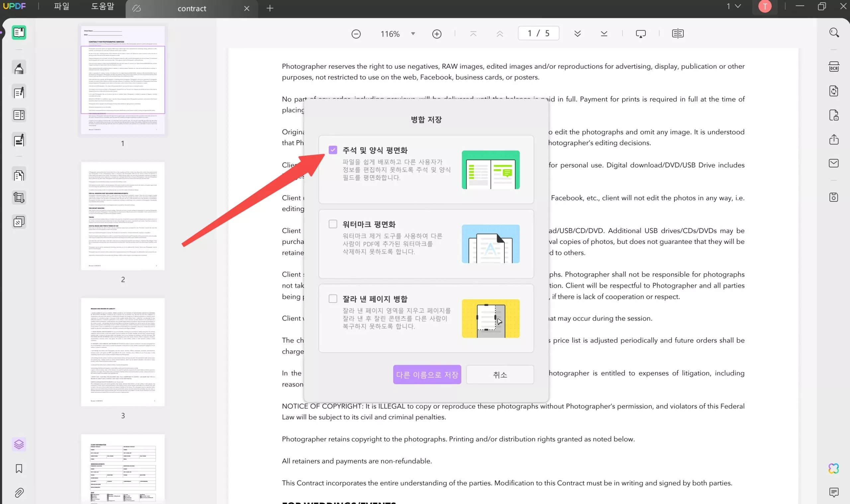
Task: Click the 주석 및 양식 평면화 label
Action: 375,150
